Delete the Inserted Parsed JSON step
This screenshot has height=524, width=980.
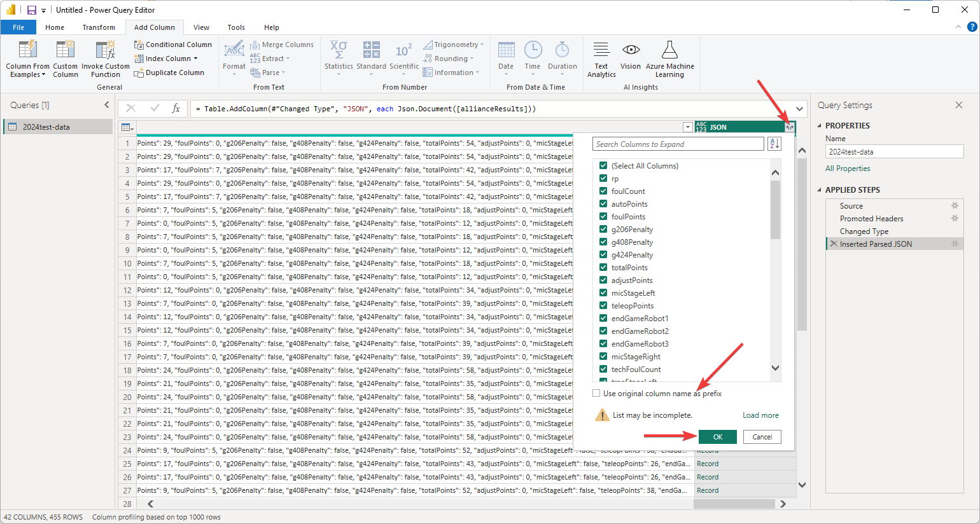tap(834, 244)
